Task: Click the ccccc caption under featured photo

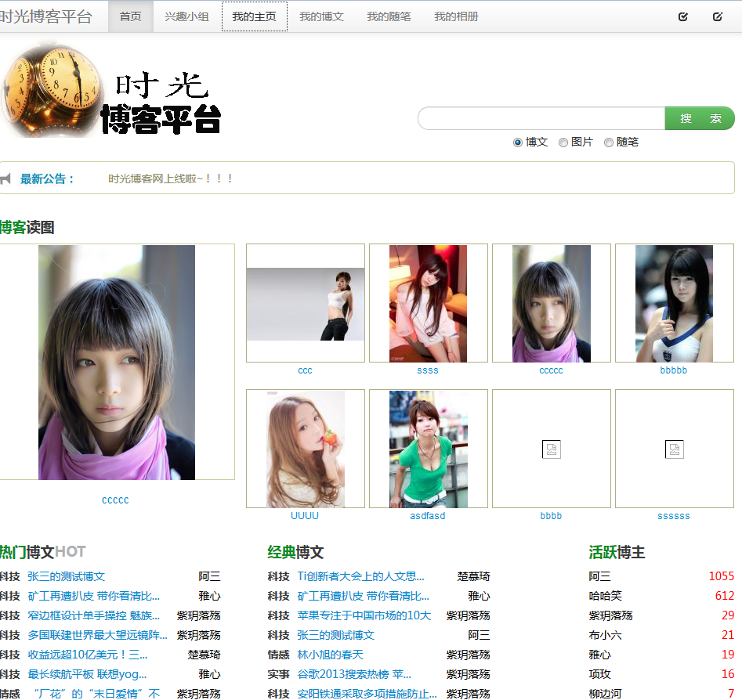Action: 115,500
